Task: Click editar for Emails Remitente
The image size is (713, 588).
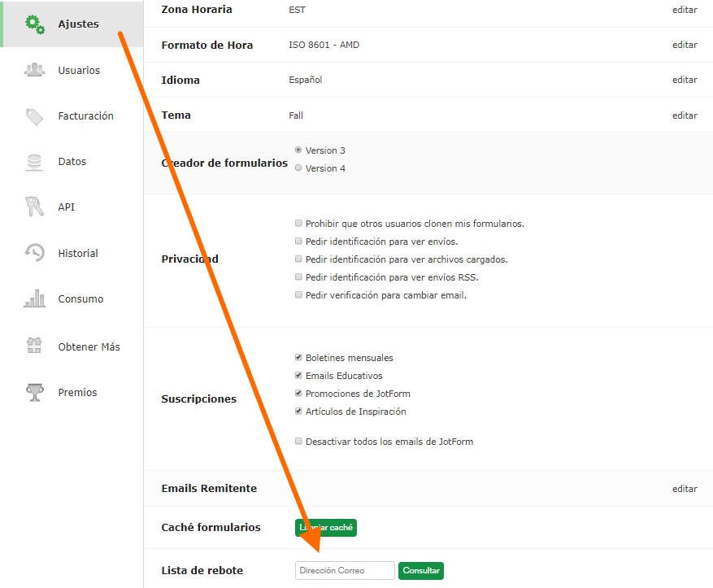Action: (685, 489)
